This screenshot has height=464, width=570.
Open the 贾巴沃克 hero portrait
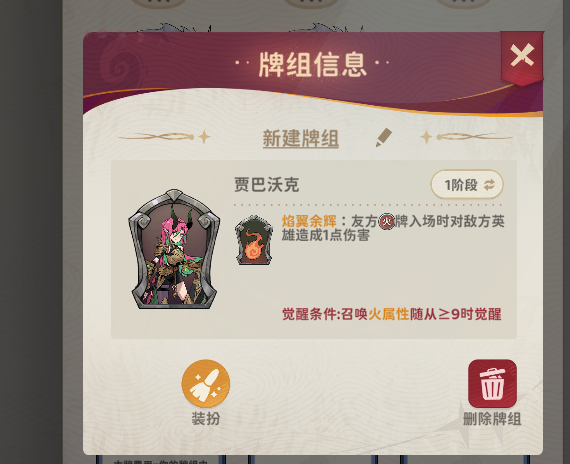pos(174,249)
